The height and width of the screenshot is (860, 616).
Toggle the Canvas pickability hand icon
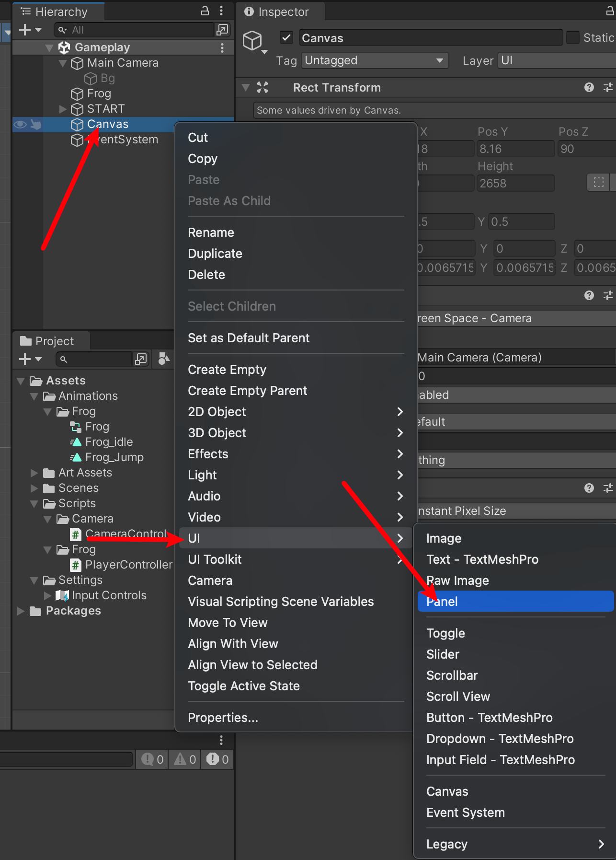(36, 124)
